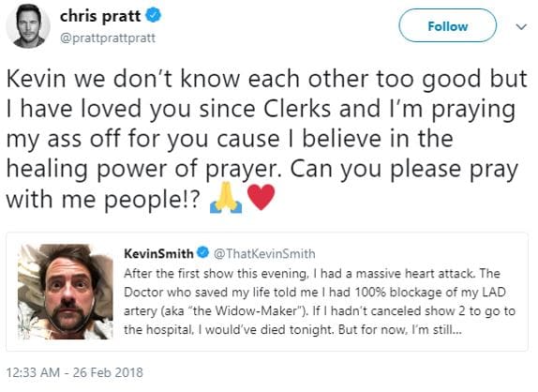Click the Follow button
538x392 pixels.
click(x=447, y=25)
